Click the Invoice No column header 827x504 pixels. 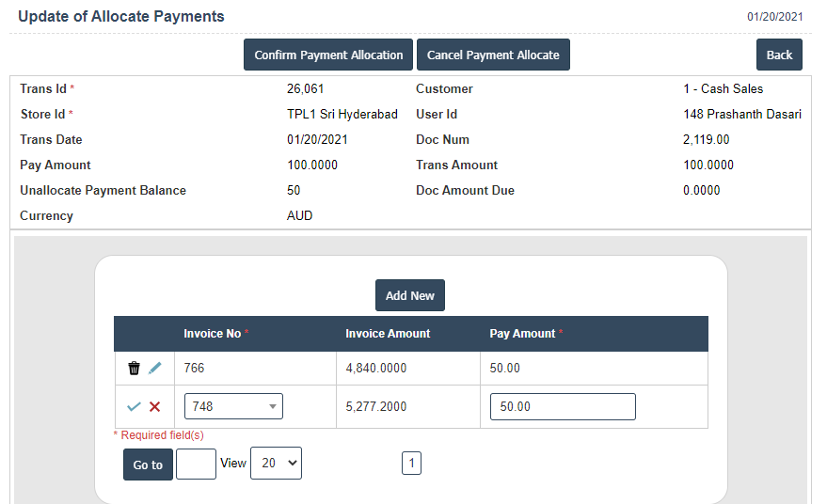tap(213, 334)
